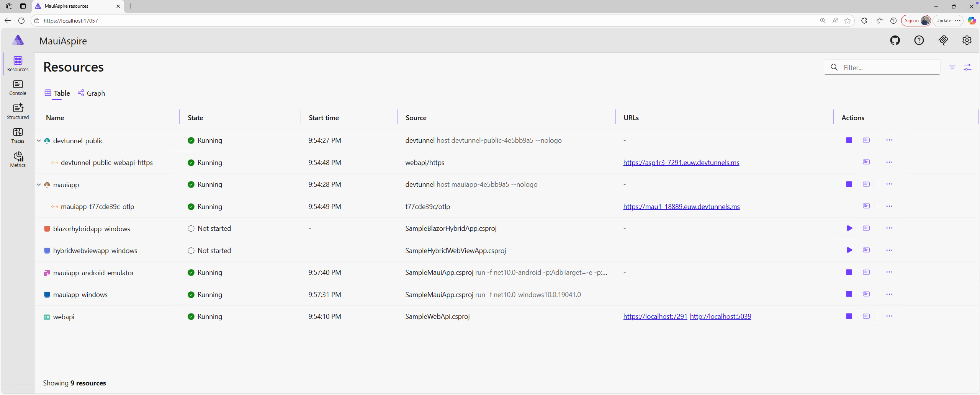
Task: Open Metrics page in sidebar
Action: (x=18, y=159)
